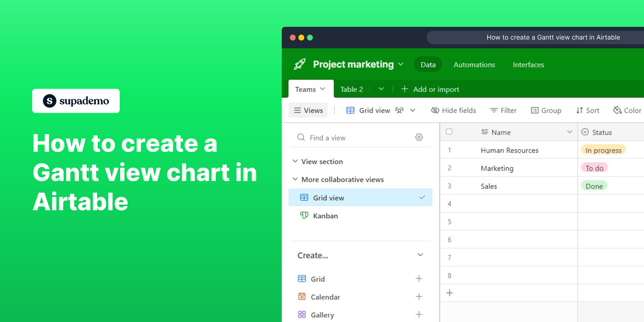
Task: Open the Interfaces tab
Action: pos(529,64)
